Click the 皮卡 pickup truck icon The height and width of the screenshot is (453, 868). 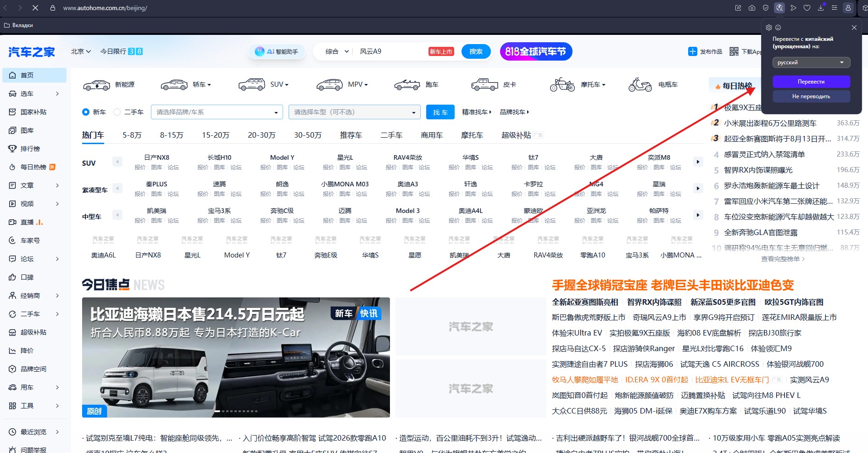[x=484, y=85]
